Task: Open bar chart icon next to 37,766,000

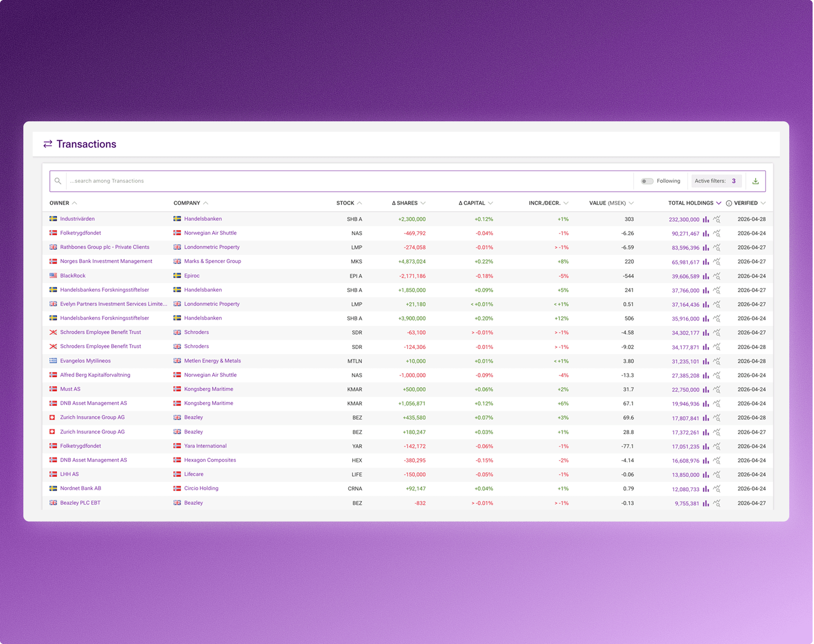Action: click(x=706, y=290)
